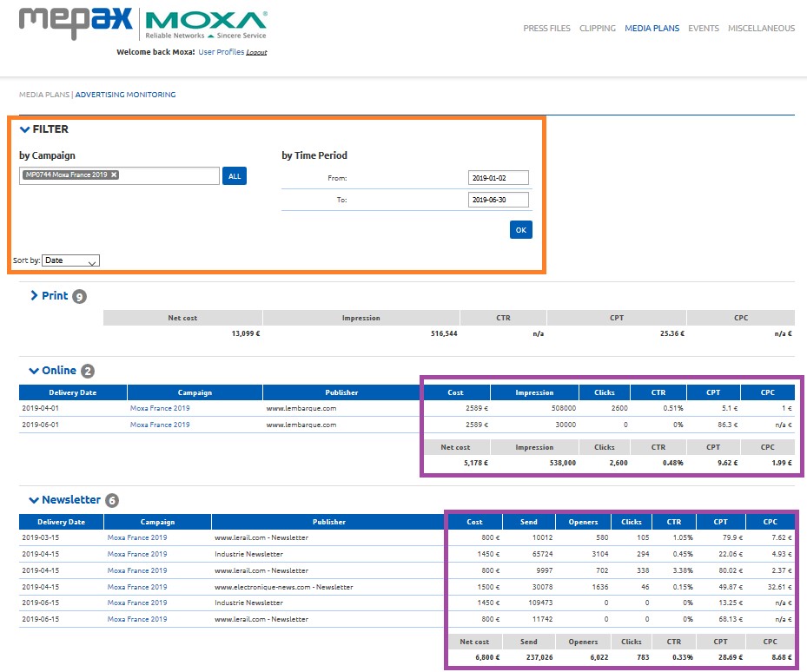Remove the MP0744 Moxa France 2019 tag
This screenshot has width=807, height=672.
(114, 175)
